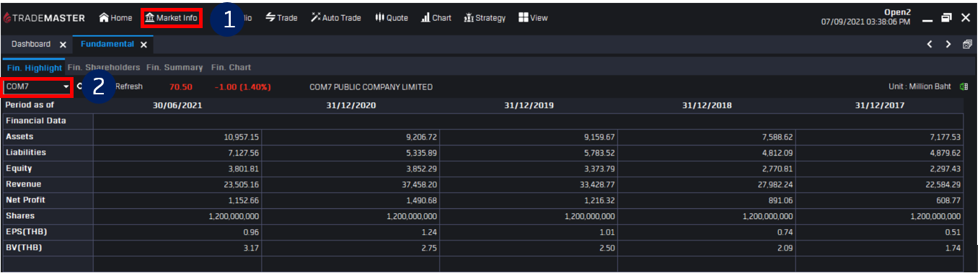This screenshot has width=980, height=273.
Task: Restore down the TradeMaster window
Action: pyautogui.click(x=946, y=18)
